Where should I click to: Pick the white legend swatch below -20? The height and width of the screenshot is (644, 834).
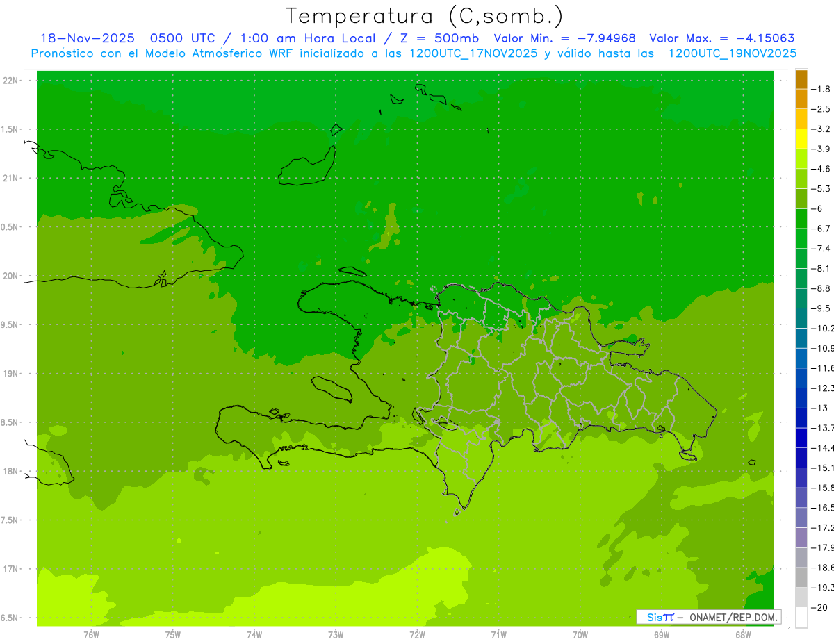801,618
